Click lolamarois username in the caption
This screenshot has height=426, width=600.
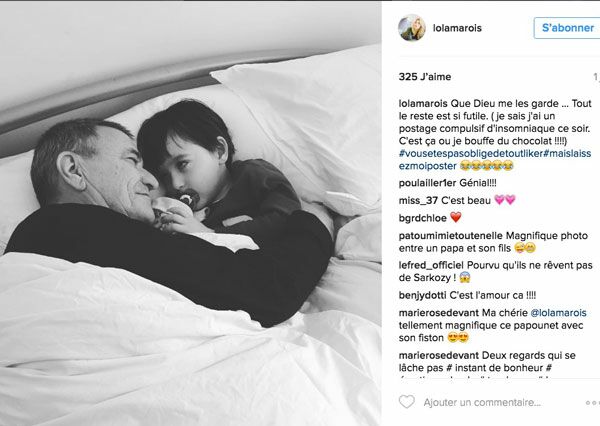[x=423, y=103]
